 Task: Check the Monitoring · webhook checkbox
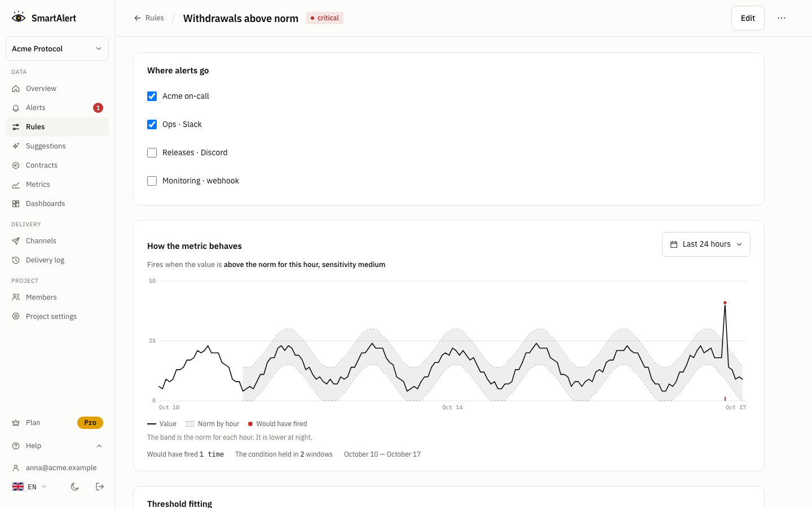152,181
